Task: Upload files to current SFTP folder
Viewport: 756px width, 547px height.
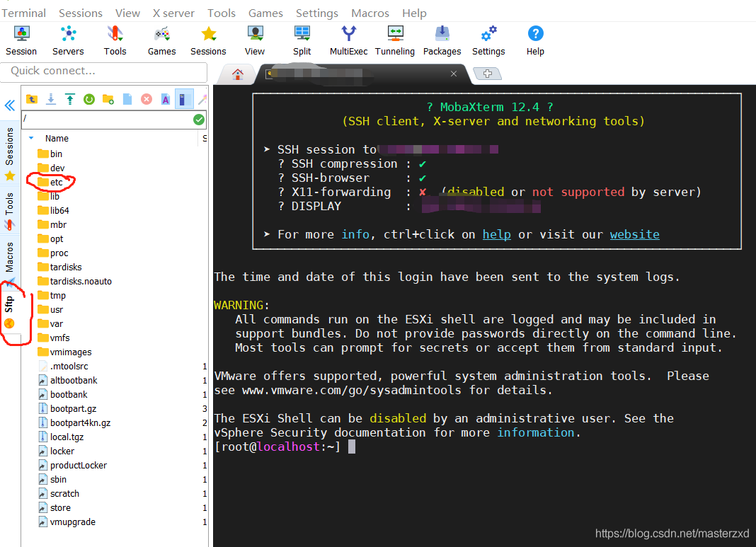Action: [70, 99]
